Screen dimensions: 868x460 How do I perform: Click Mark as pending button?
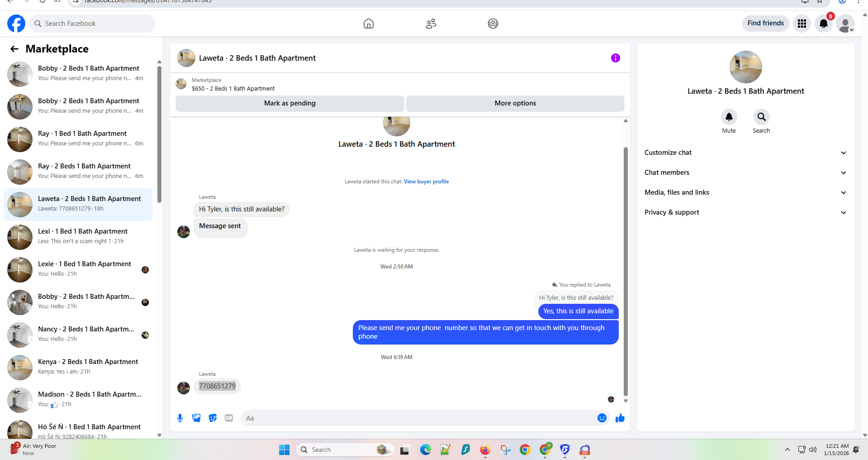coord(290,103)
